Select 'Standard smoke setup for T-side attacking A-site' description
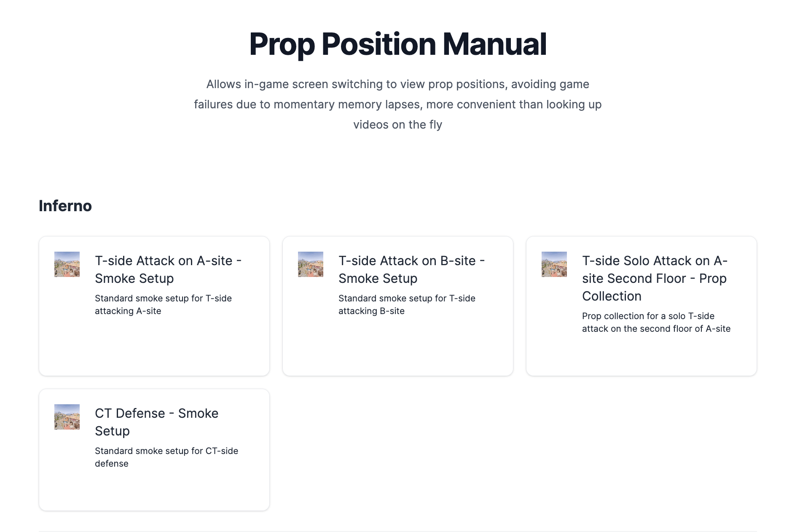800x532 pixels. point(163,304)
